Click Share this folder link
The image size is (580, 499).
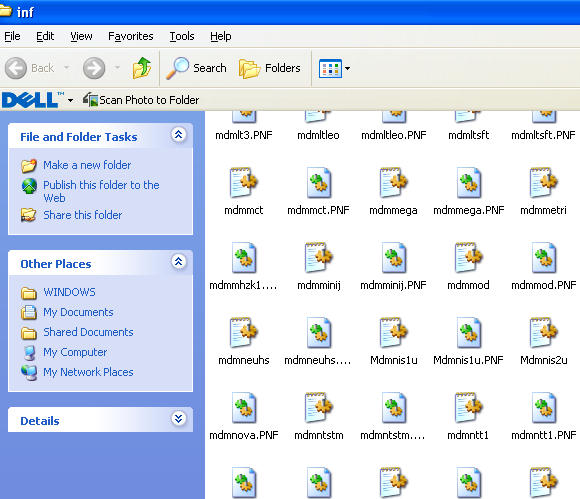click(82, 215)
